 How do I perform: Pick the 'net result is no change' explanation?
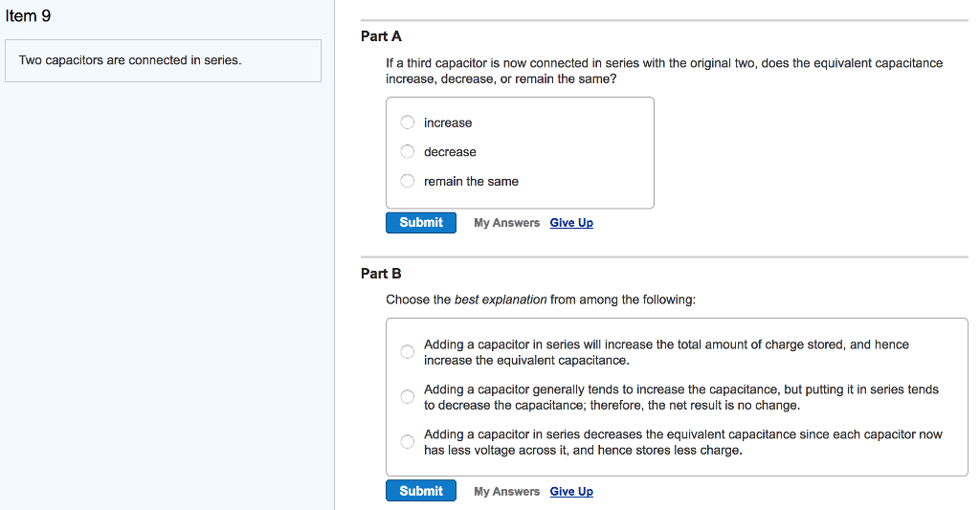[408, 397]
